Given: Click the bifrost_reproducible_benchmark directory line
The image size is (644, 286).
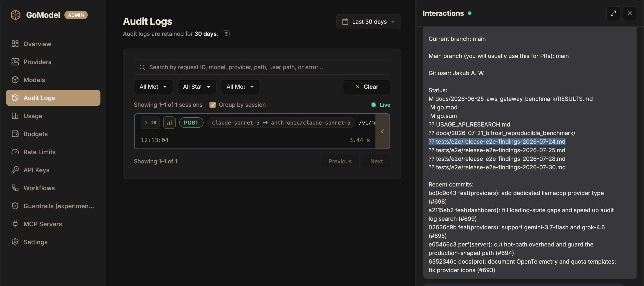Looking at the screenshot, I should pos(502,133).
